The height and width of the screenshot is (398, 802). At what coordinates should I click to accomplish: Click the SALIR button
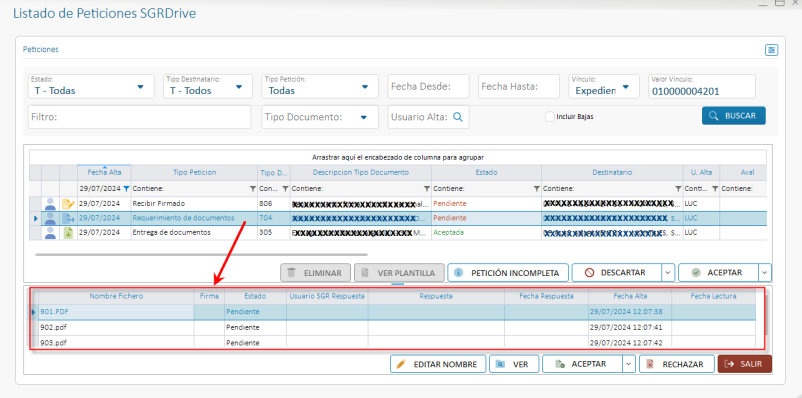tap(745, 364)
